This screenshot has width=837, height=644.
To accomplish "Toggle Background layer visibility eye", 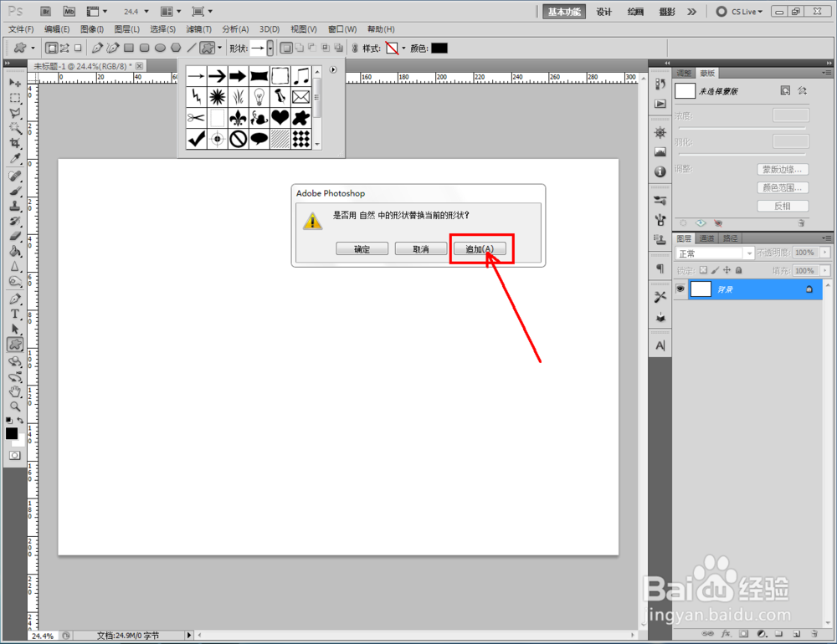I will 680,289.
